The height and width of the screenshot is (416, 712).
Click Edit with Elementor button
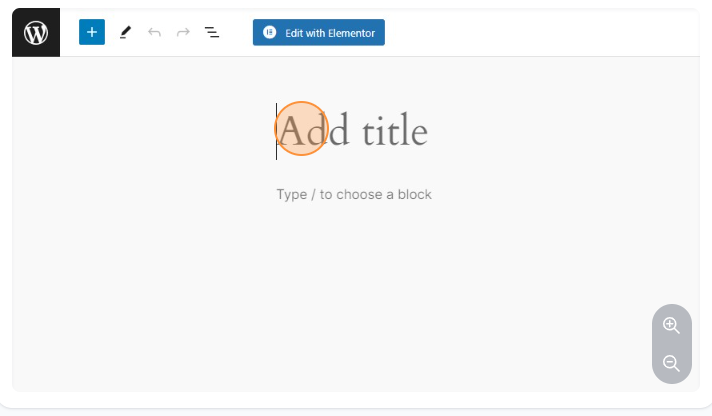319,33
